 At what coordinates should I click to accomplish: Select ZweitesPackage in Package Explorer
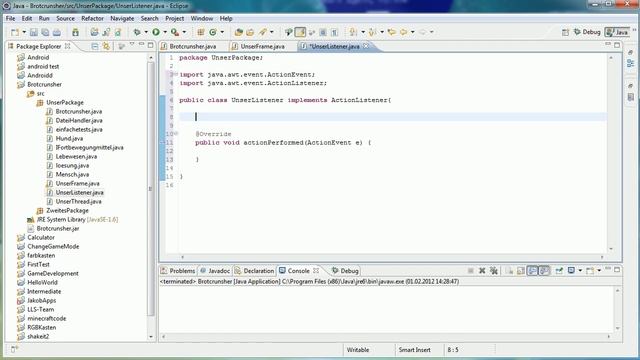click(x=67, y=210)
